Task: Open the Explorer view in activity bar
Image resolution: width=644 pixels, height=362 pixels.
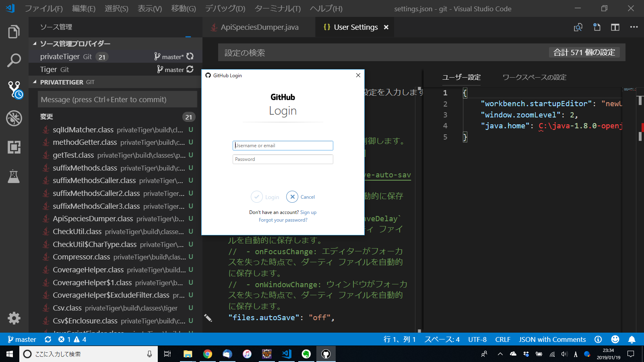Action: (14, 31)
